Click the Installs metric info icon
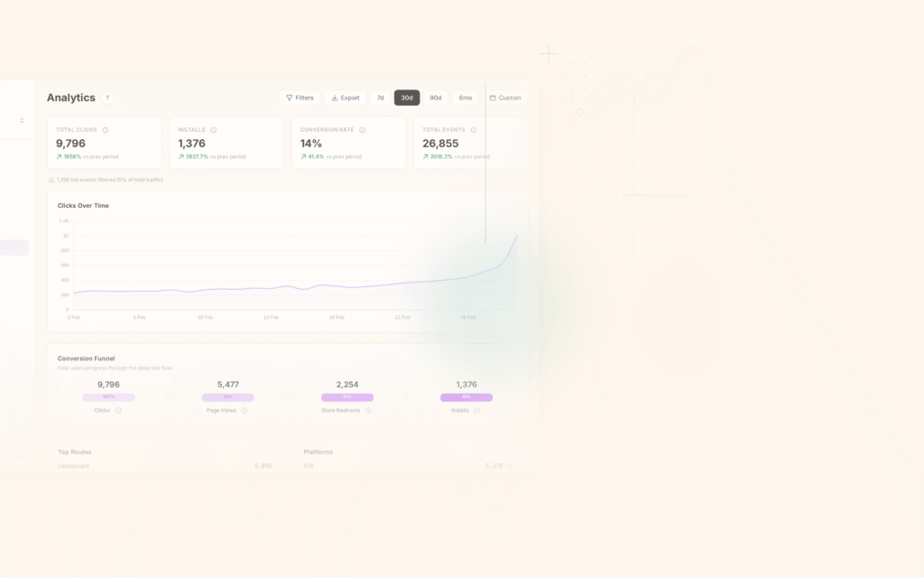 click(x=214, y=129)
